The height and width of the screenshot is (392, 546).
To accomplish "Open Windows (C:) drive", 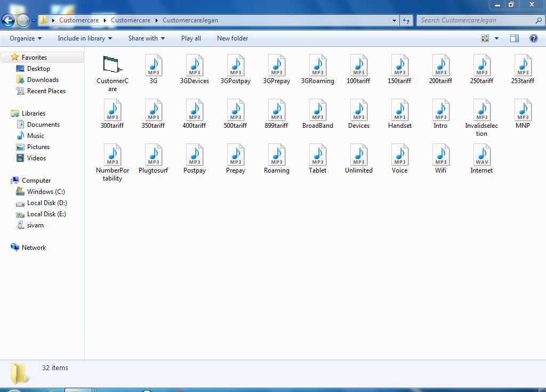I will pyautogui.click(x=46, y=192).
